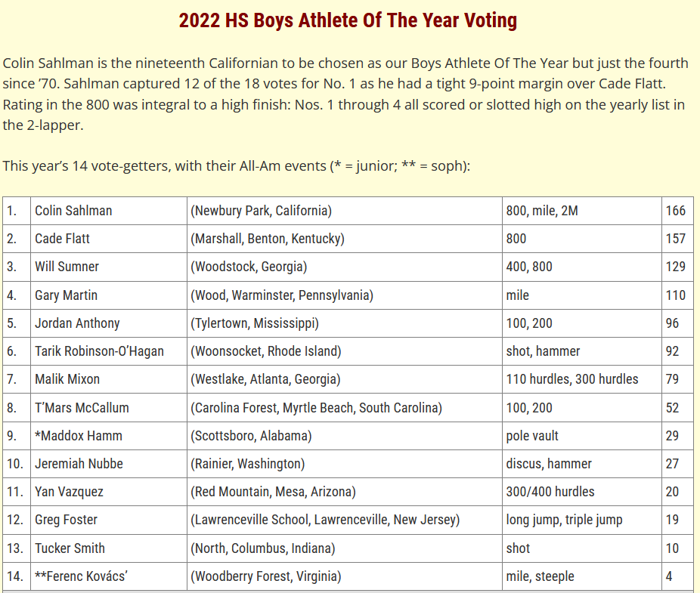The image size is (700, 593).
Task: Click the pole vault event cell
Action: (x=582, y=436)
